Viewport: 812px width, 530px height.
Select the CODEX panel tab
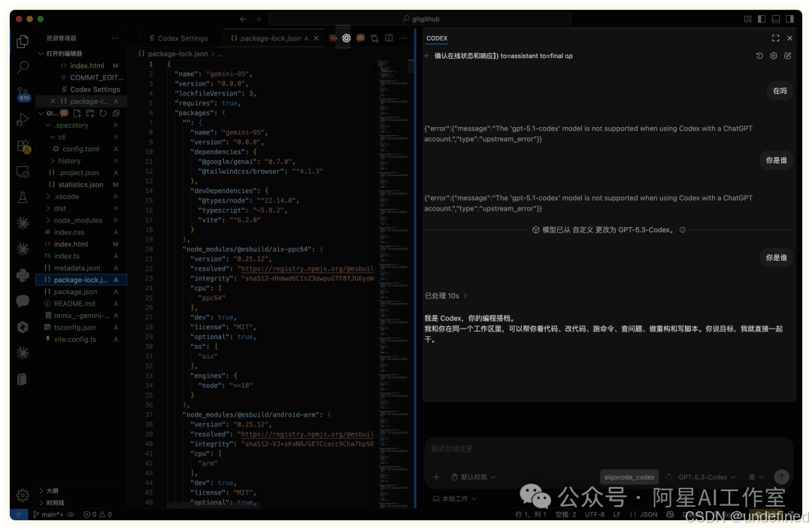[x=437, y=38]
